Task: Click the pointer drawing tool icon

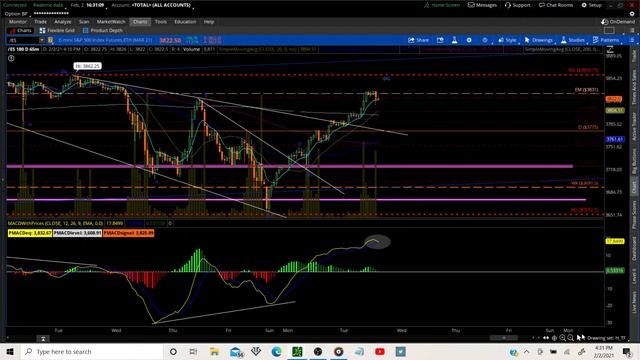Action: (580, 338)
